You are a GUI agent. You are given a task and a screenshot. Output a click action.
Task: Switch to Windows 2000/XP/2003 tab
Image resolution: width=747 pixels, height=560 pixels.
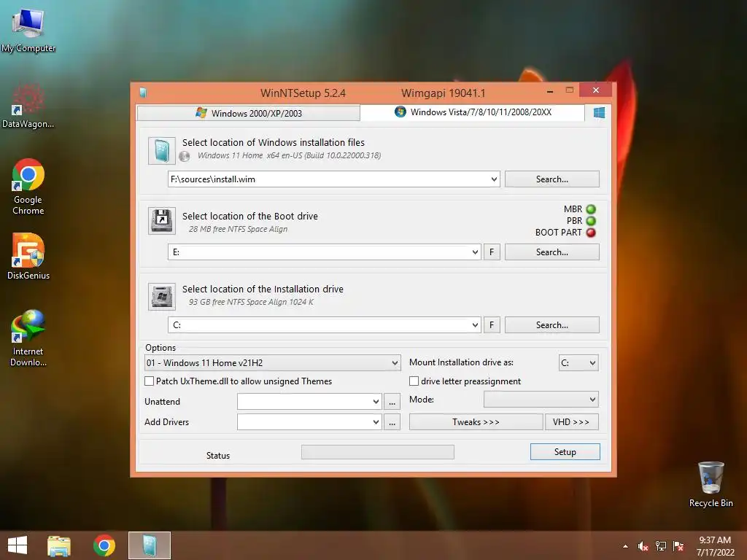pos(248,113)
